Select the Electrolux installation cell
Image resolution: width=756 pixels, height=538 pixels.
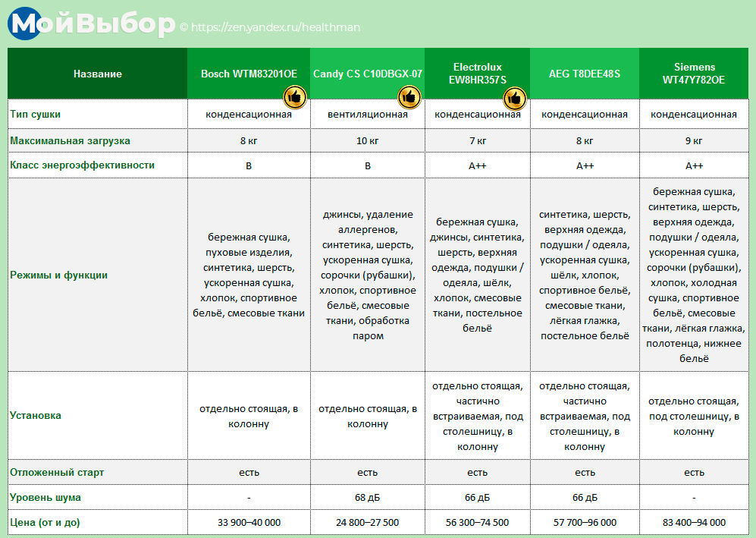click(x=477, y=416)
